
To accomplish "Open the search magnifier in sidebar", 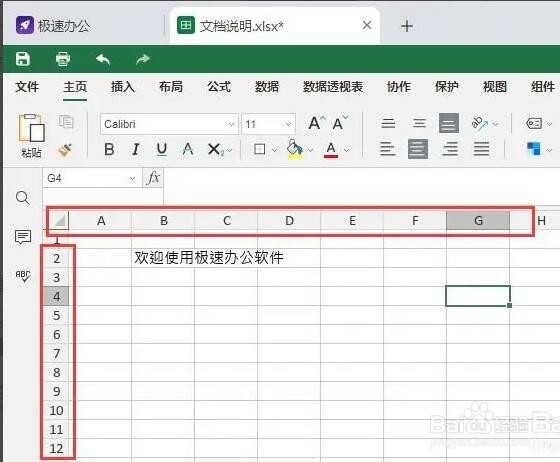I will click(23, 197).
